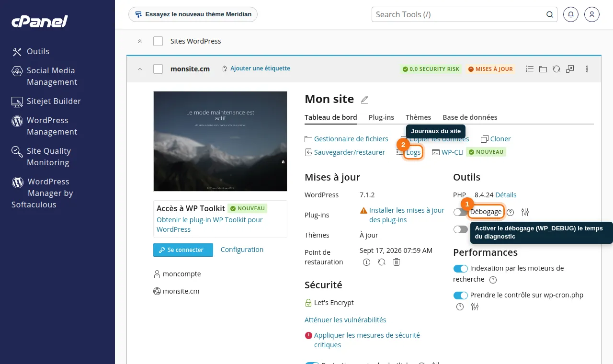Open Social Media Management in sidebar
The width and height of the screenshot is (613, 364).
click(44, 76)
